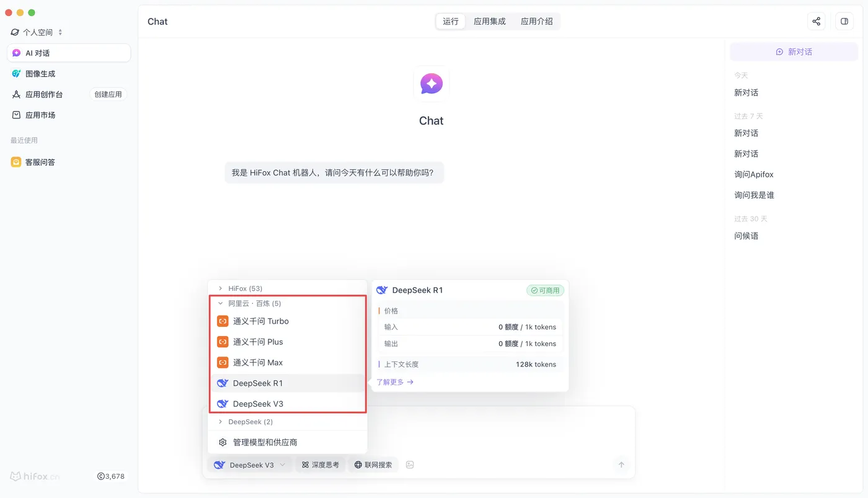Screen dimensions: 868x498
Task: Click the DeepSeek R1 title in detail card
Action: click(x=417, y=290)
